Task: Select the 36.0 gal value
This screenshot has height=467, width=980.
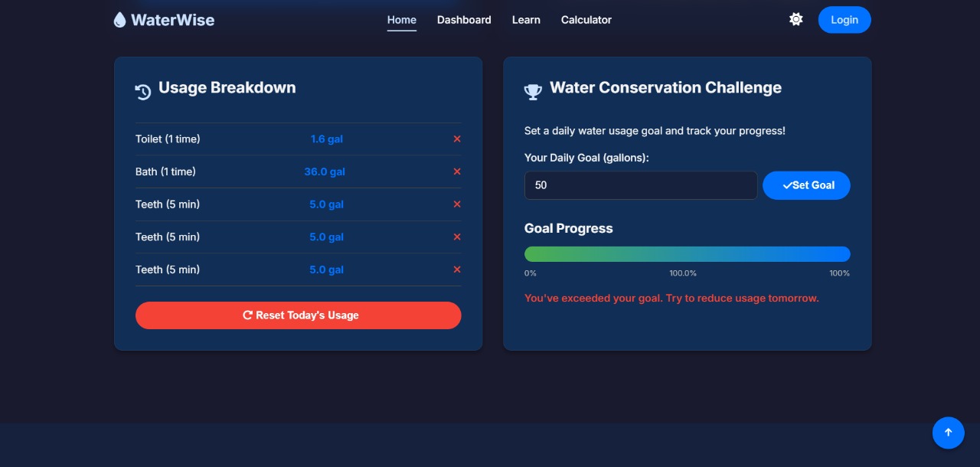Action: [x=325, y=171]
